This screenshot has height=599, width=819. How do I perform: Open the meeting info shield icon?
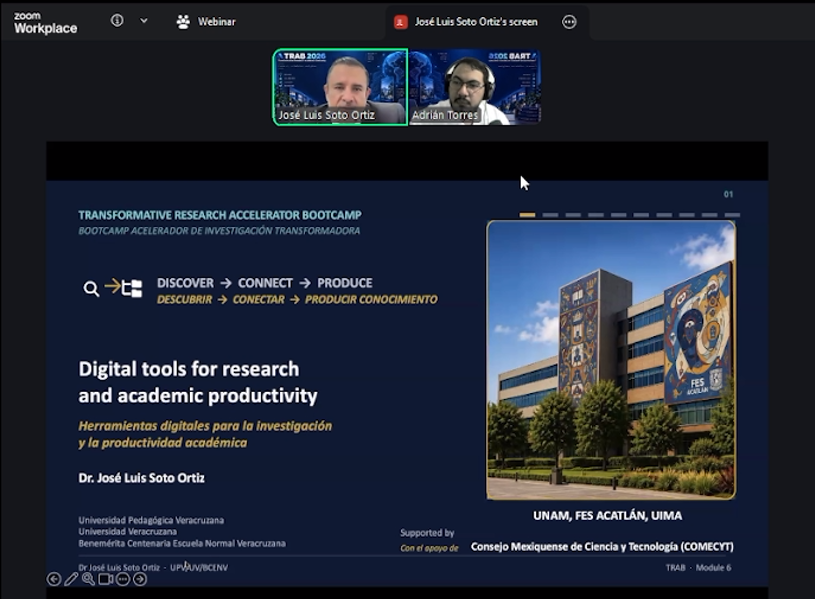point(117,20)
